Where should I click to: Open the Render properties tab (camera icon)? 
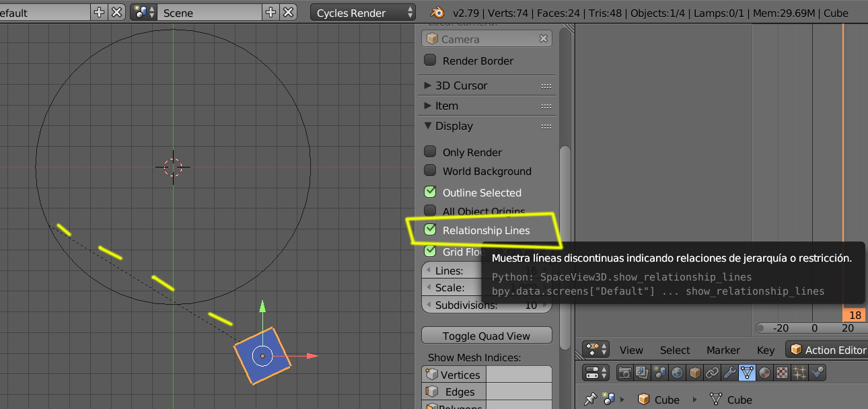click(x=625, y=372)
